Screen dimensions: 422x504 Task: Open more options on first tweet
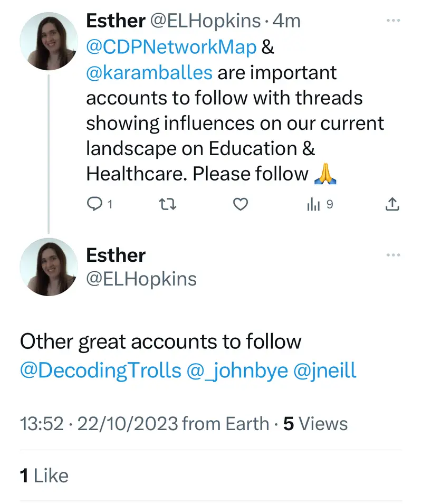394,21
